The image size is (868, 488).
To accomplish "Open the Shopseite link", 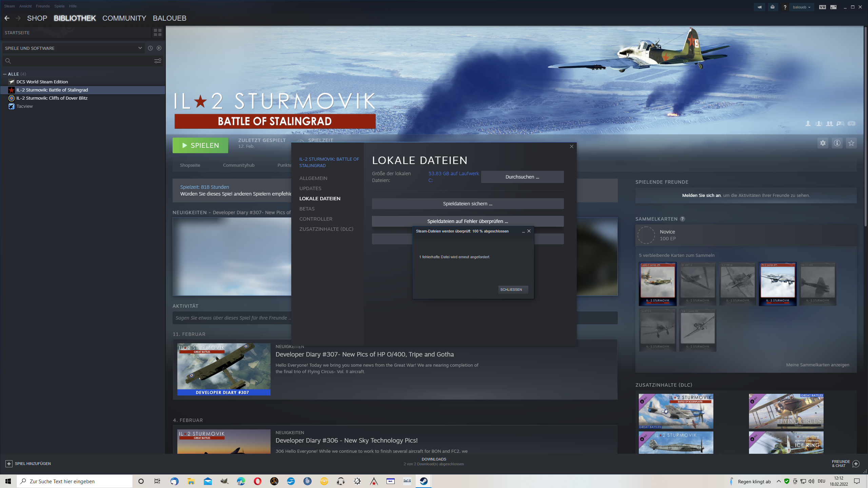I will 190,165.
